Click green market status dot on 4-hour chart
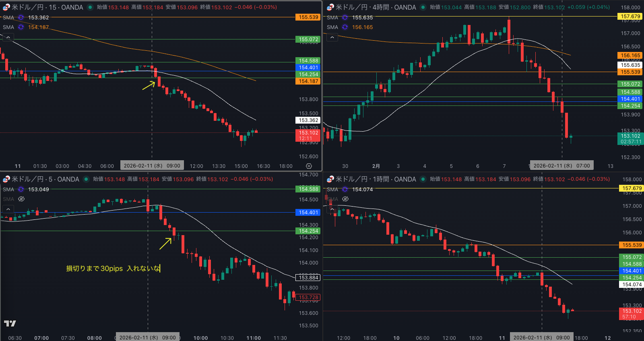This screenshot has width=644, height=341. pyautogui.click(x=423, y=7)
